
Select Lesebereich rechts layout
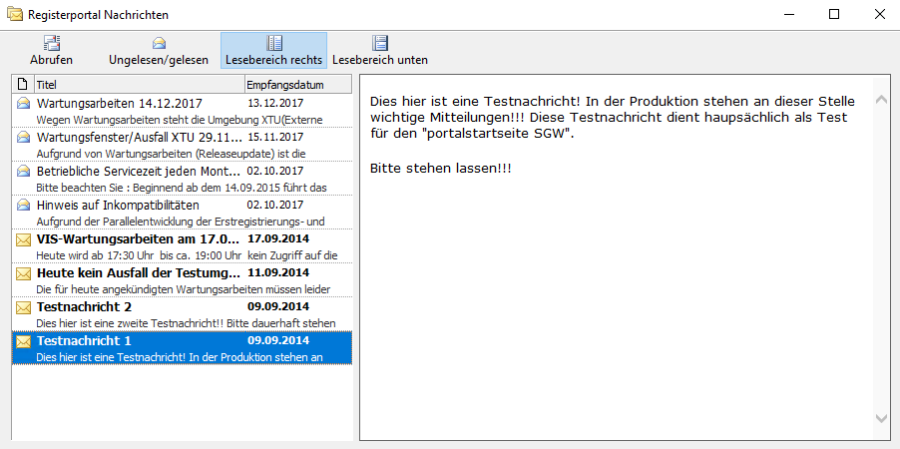(x=273, y=49)
